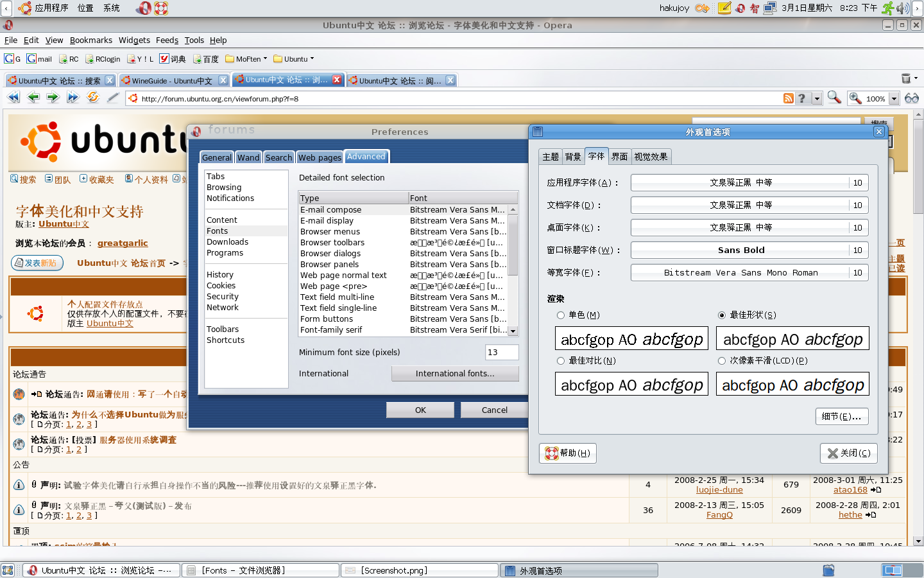Click the 关闭(C) button in 外观首选项
This screenshot has height=578, width=924.
point(848,453)
